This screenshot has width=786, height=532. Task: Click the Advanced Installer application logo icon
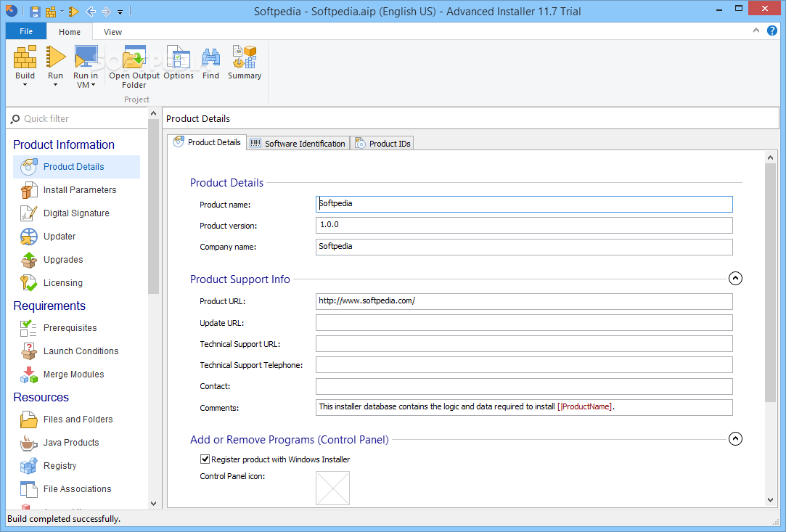coord(11,11)
